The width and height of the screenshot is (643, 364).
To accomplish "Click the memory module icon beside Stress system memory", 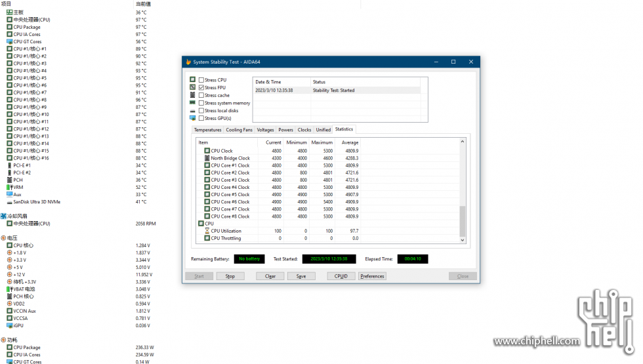I will (192, 103).
